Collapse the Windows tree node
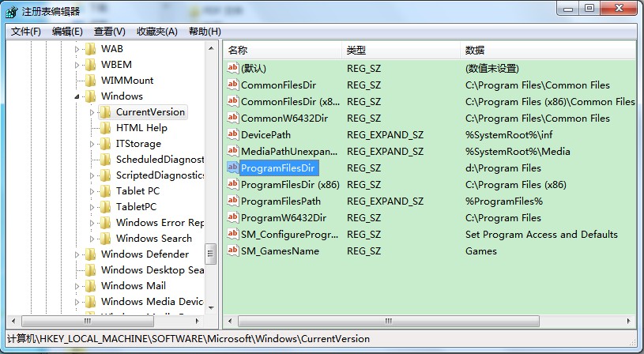Viewport: 644px width, 354px height. pyautogui.click(x=77, y=97)
